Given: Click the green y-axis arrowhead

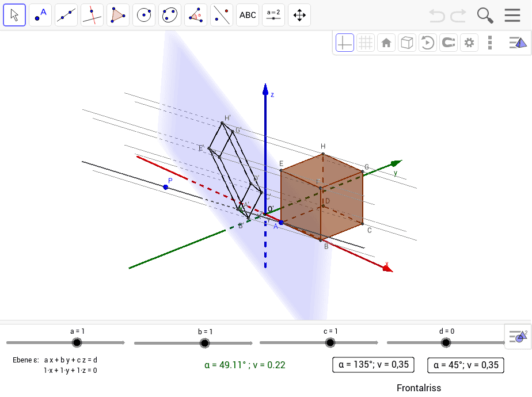Looking at the screenshot, I should (396, 163).
